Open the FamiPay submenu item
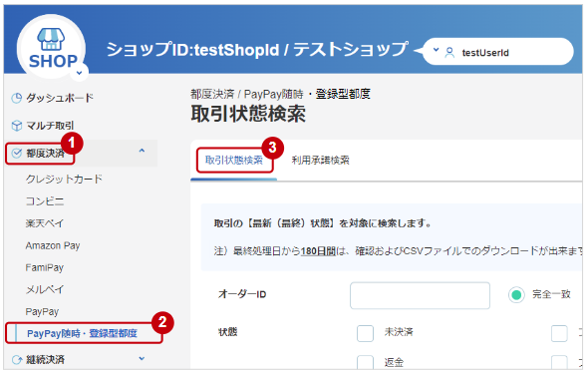Screen dimensions: 588x375 click(44, 267)
